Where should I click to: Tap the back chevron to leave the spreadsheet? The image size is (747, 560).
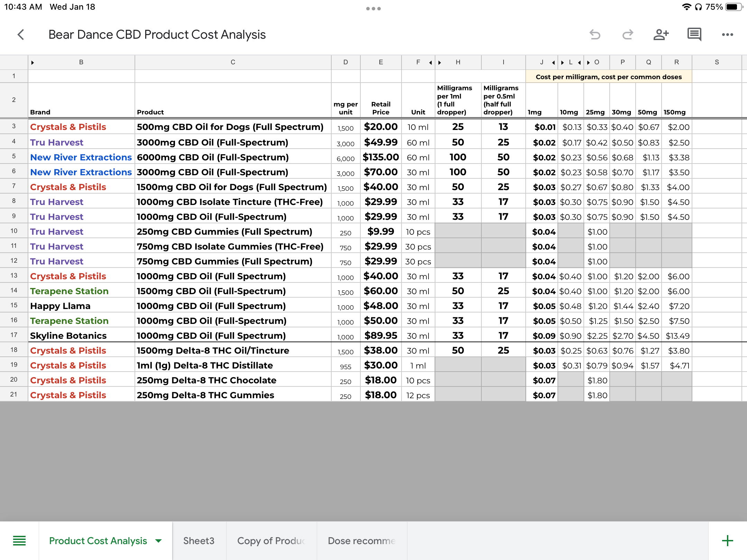pyautogui.click(x=21, y=34)
